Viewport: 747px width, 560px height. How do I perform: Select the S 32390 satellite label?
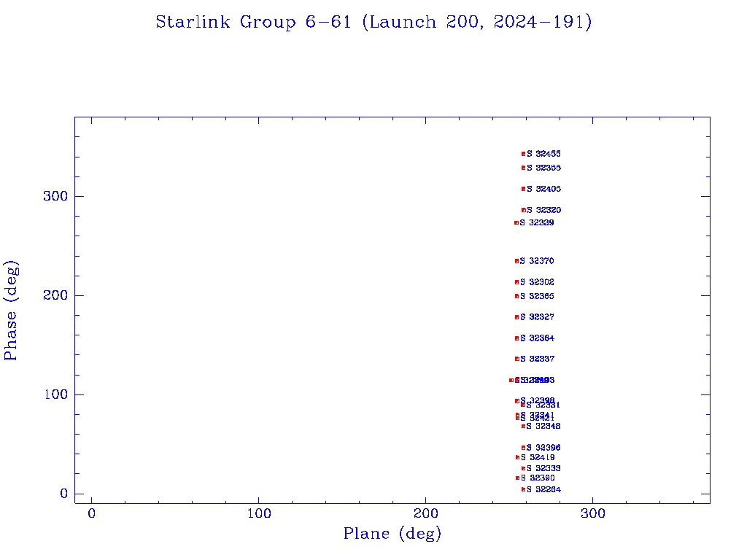538,478
